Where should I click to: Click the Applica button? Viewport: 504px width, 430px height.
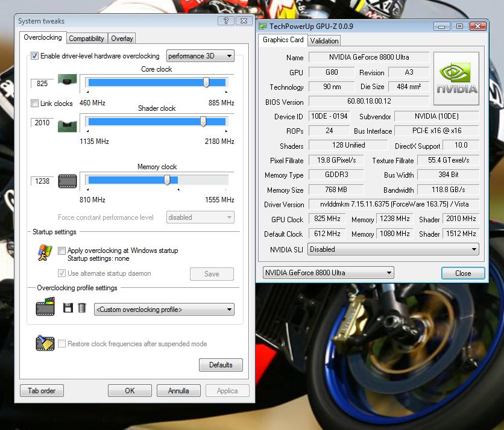coord(227,391)
